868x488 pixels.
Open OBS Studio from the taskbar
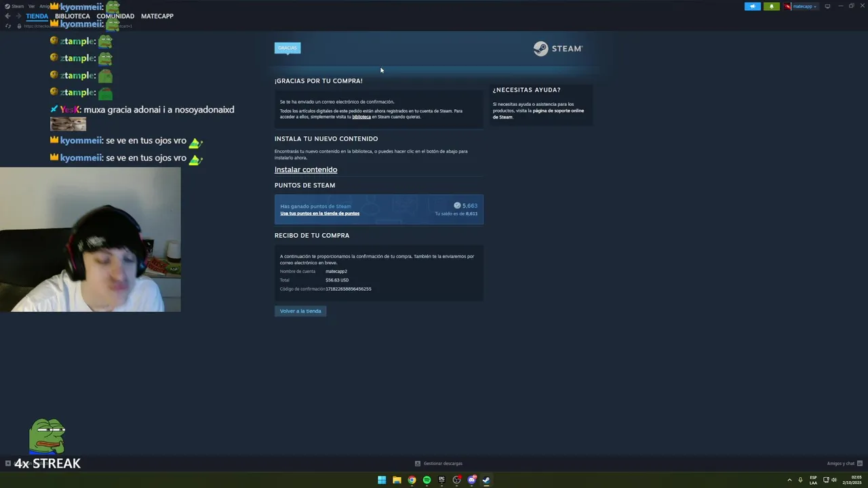(456, 480)
